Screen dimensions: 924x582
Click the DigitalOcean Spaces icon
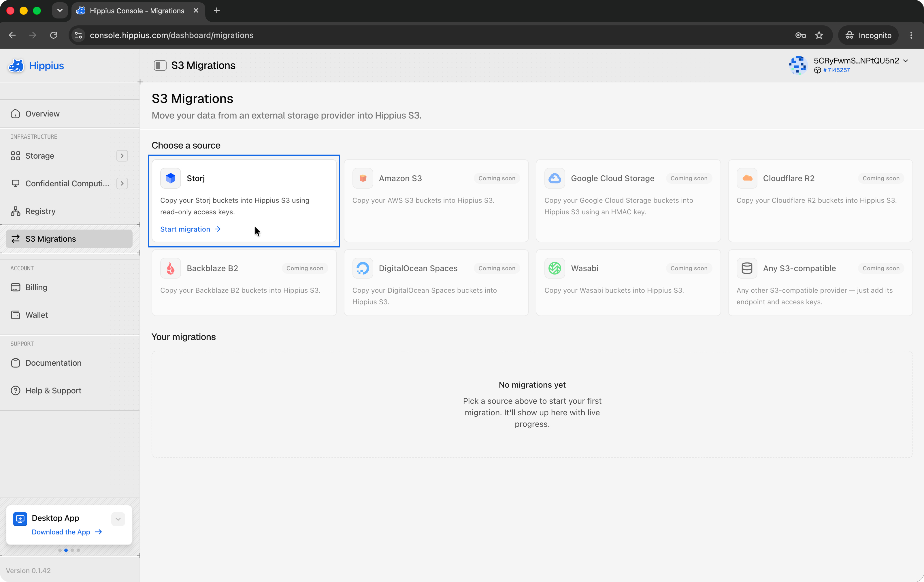(363, 268)
